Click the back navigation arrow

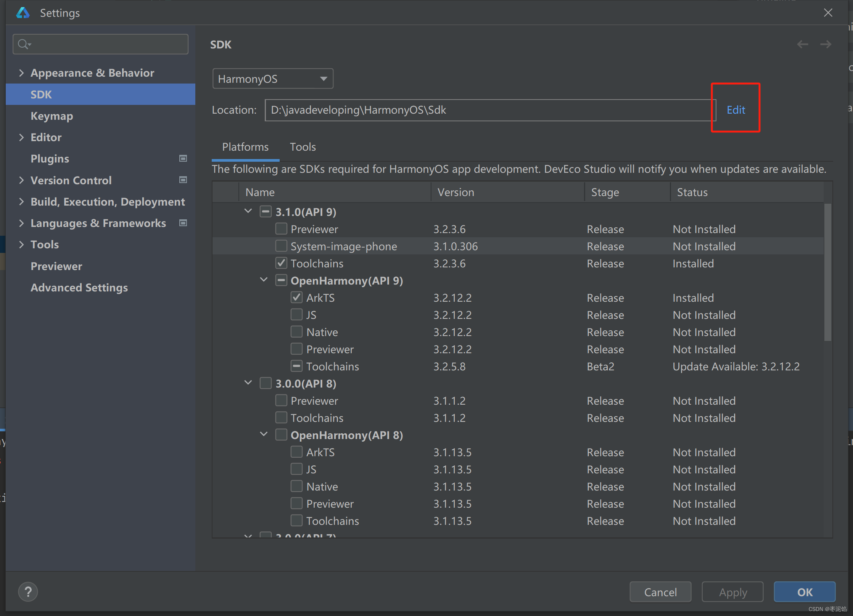(x=803, y=45)
